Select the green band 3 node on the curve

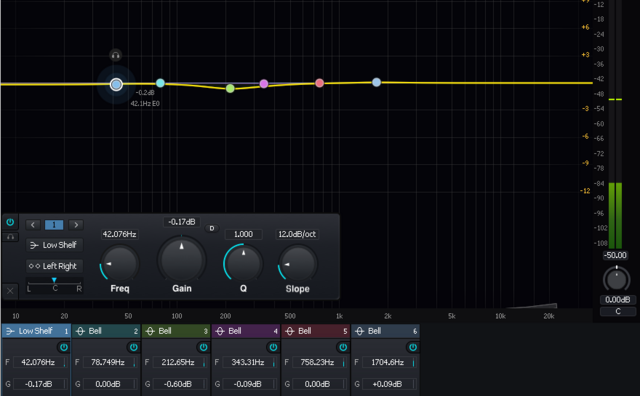(x=230, y=88)
